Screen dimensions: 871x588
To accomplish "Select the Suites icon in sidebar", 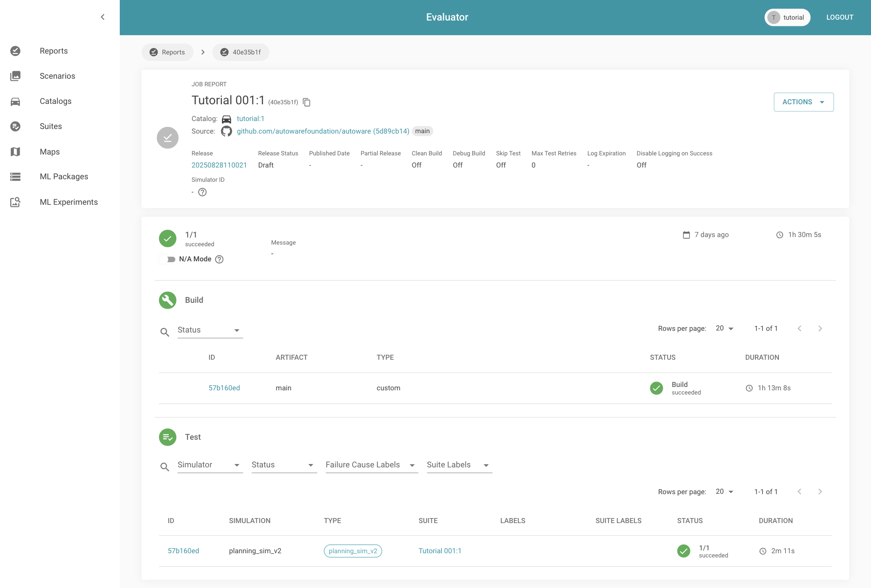I will 15,126.
